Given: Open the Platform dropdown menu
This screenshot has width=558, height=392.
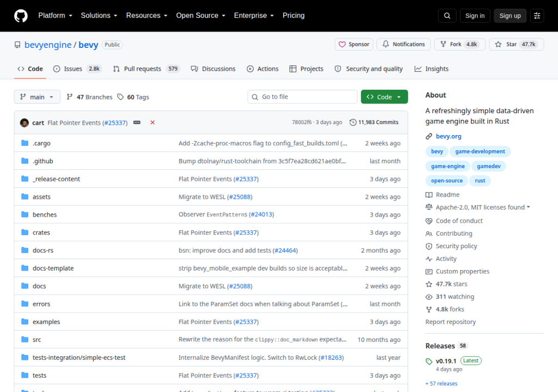Looking at the screenshot, I should click(x=55, y=16).
